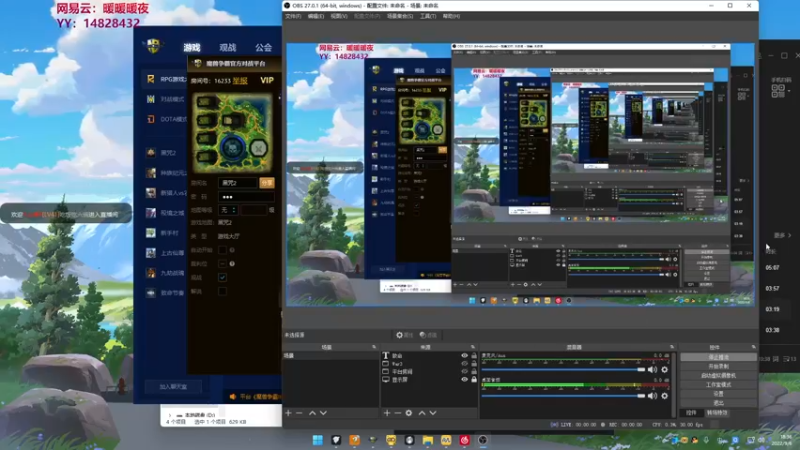Pop out the Sources dock panel
Viewport: 800px width, 450px height.
coord(472,347)
